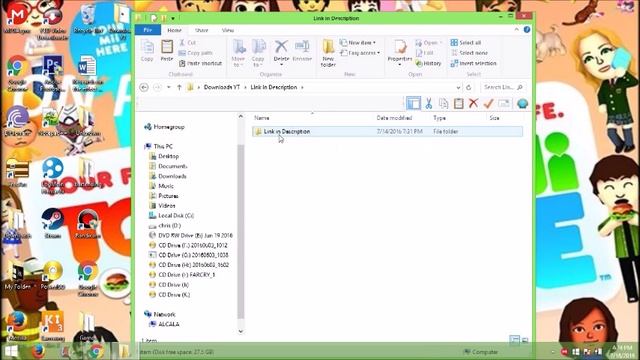
Task: Click the orange checkmark icon in toolbar strip
Action: pyautogui.click(x=488, y=104)
